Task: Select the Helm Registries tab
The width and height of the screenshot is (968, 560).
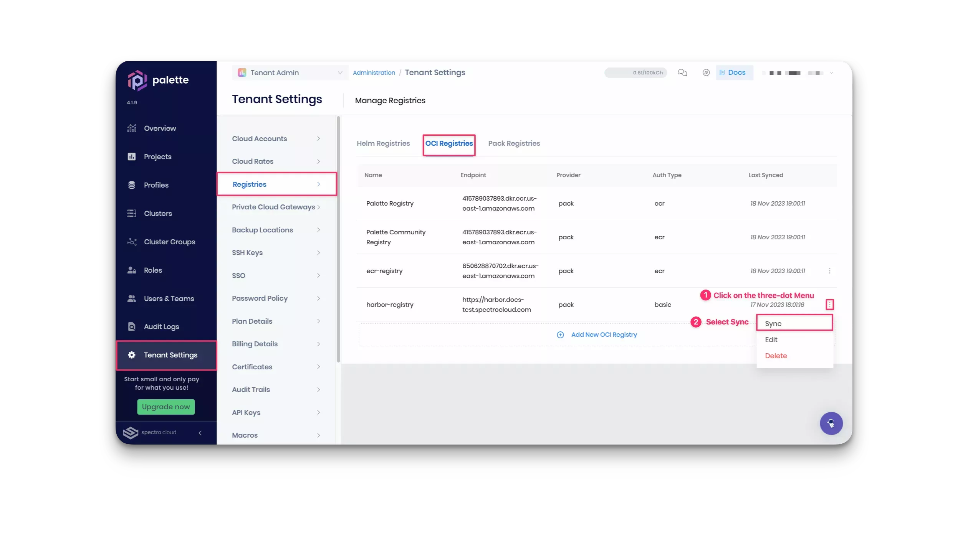Action: point(384,143)
